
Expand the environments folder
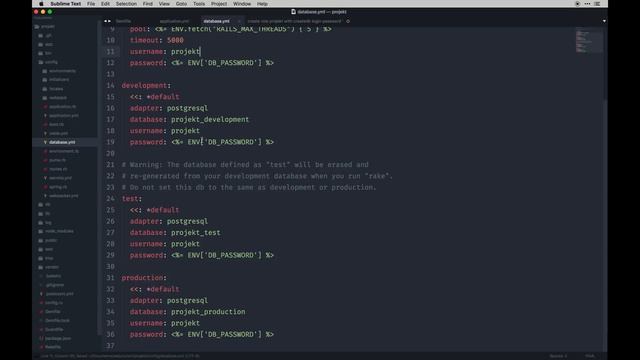[x=60, y=71]
